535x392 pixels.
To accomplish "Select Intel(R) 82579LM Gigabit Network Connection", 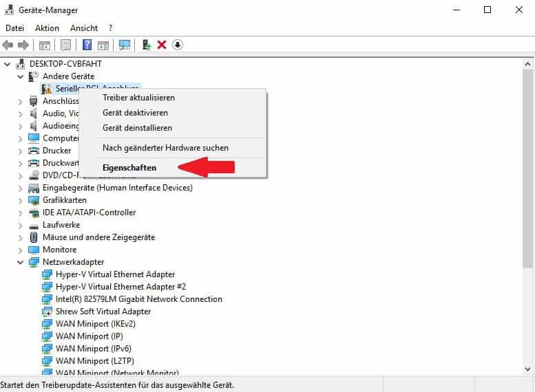I will coord(138,299).
